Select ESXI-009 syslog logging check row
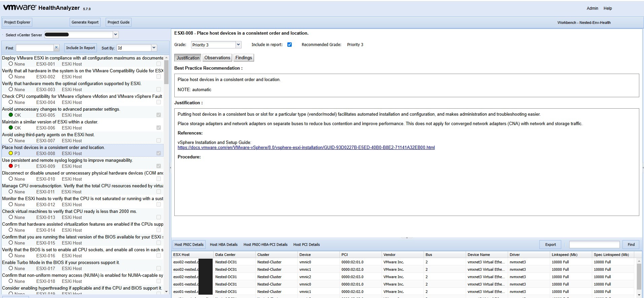Image resolution: width=644 pixels, height=298 pixels. [x=82, y=163]
